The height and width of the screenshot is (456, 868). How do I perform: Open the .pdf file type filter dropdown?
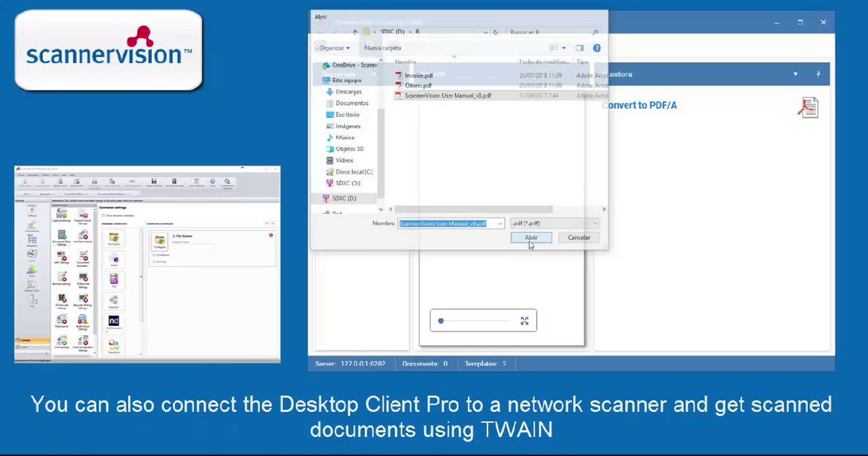coord(555,224)
